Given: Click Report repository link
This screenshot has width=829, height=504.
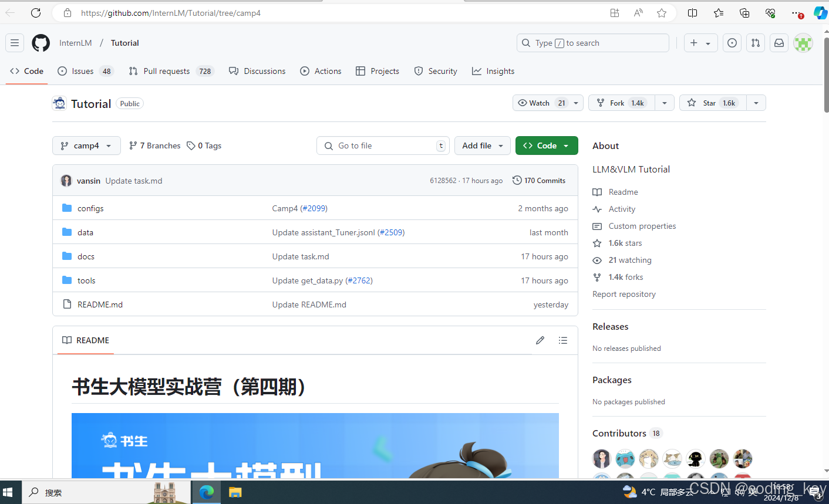Looking at the screenshot, I should pos(624,294).
